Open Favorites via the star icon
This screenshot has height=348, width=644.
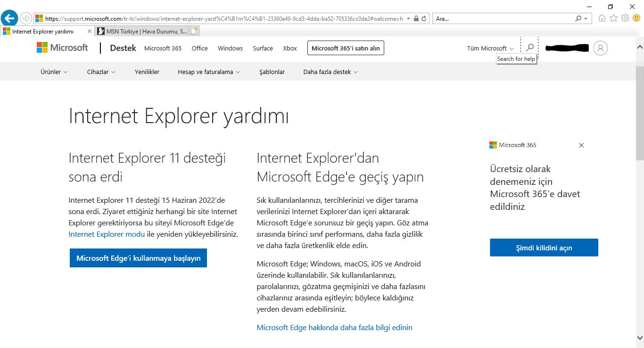pyautogui.click(x=613, y=18)
